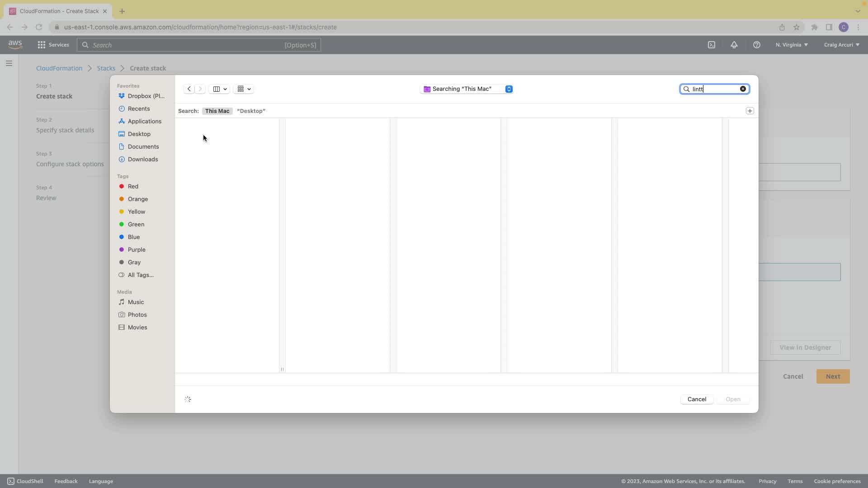Go back in file dialog
This screenshot has width=868, height=488.
click(x=189, y=89)
